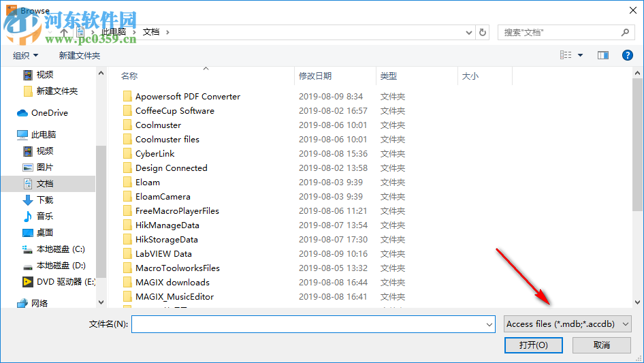
Task: Click folder icon of HikManageData
Action: [x=127, y=225]
